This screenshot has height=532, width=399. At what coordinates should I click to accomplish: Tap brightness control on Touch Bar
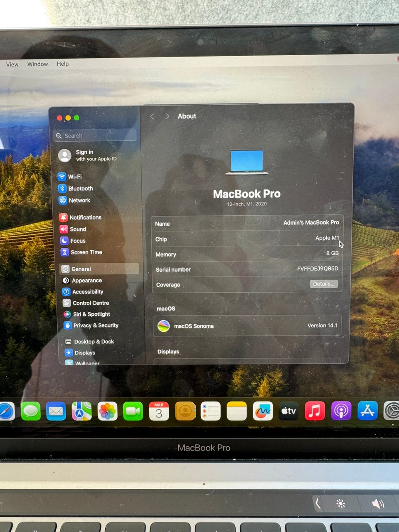(x=341, y=504)
